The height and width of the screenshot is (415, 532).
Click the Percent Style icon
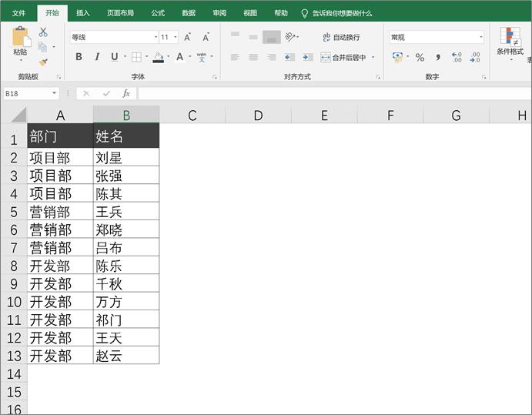pyautogui.click(x=420, y=57)
